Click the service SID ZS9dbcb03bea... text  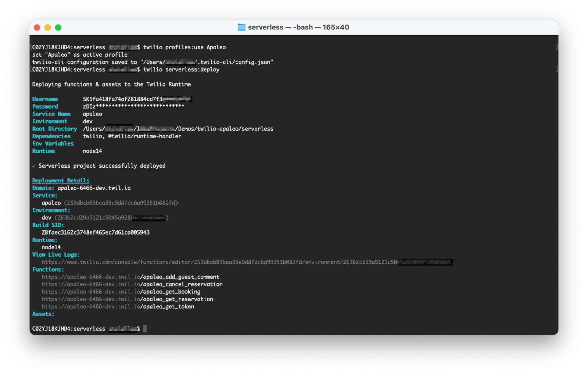(x=121, y=203)
